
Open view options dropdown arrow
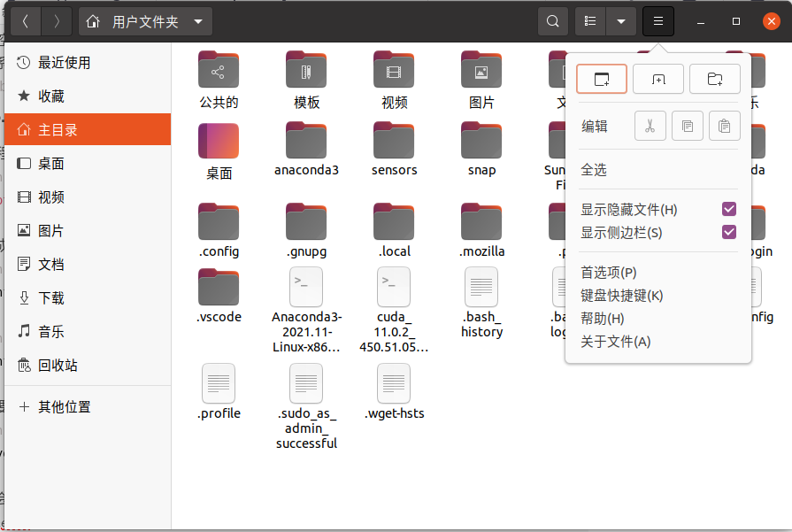(621, 21)
